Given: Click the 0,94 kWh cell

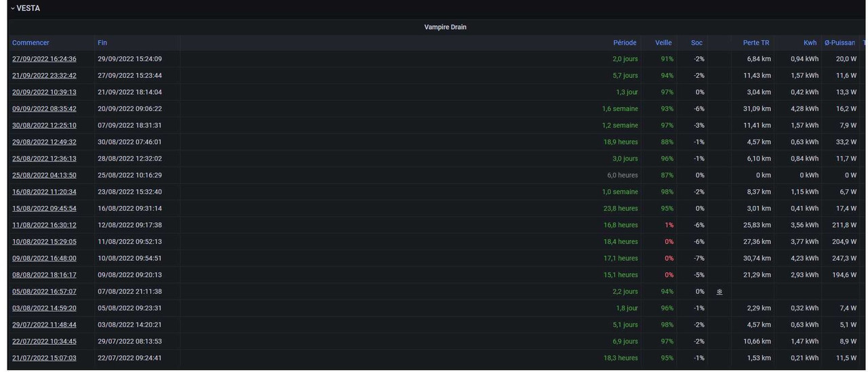Looking at the screenshot, I should (804, 59).
